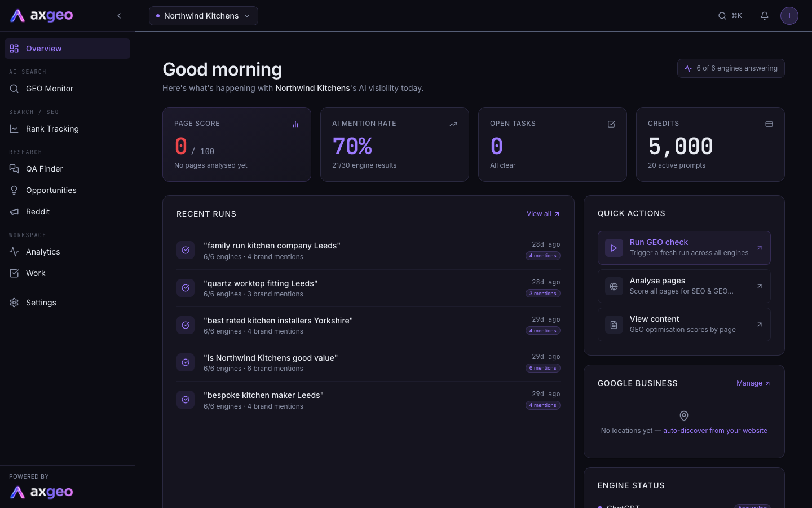Click the AI Mention Rate trend icon

[x=453, y=124]
